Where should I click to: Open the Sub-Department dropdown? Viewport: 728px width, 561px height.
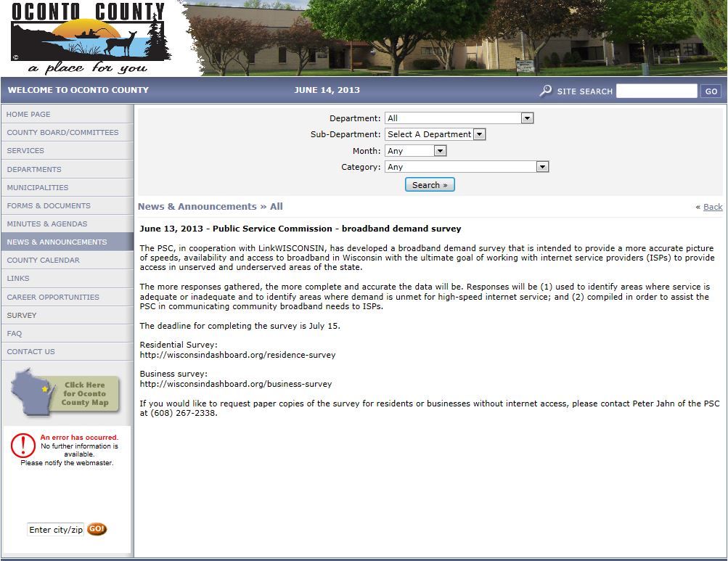[435, 134]
